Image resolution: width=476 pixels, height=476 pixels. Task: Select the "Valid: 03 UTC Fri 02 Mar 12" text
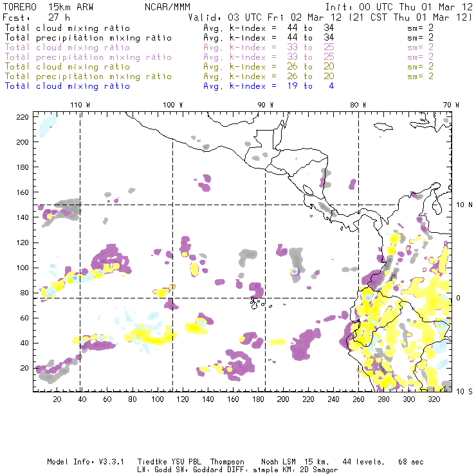[x=265, y=17]
